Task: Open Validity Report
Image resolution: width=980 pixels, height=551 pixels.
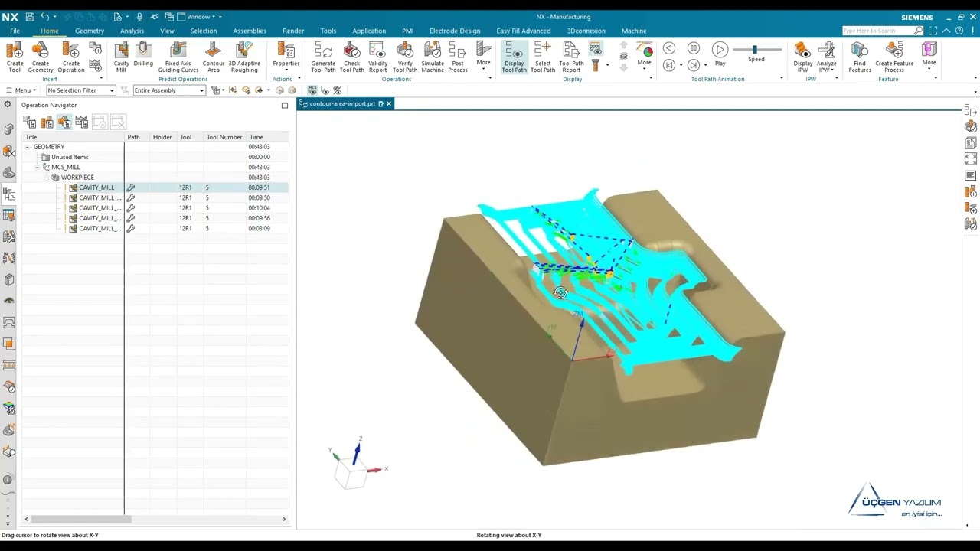Action: click(x=377, y=57)
